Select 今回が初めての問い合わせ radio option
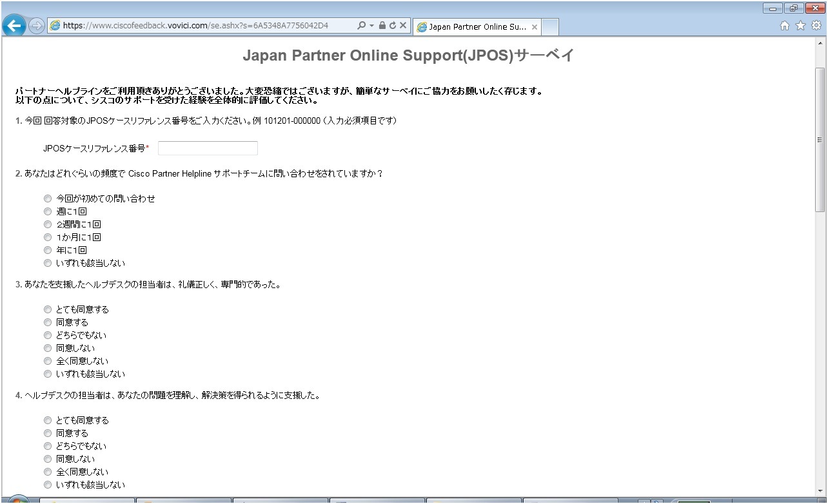Image resolution: width=828 pixels, height=504 pixels. point(47,199)
